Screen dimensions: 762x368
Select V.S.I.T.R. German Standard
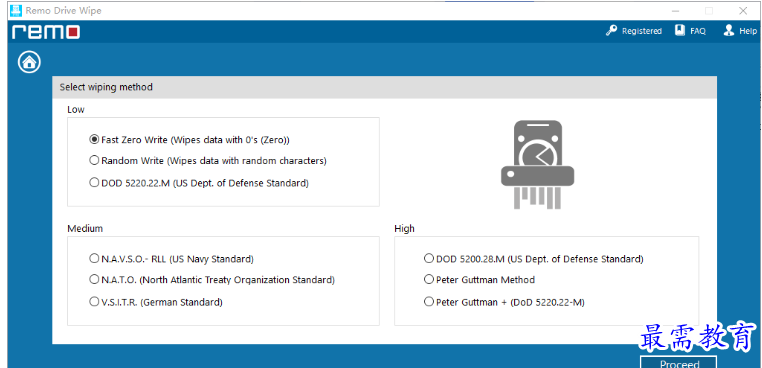pyautogui.click(x=156, y=302)
